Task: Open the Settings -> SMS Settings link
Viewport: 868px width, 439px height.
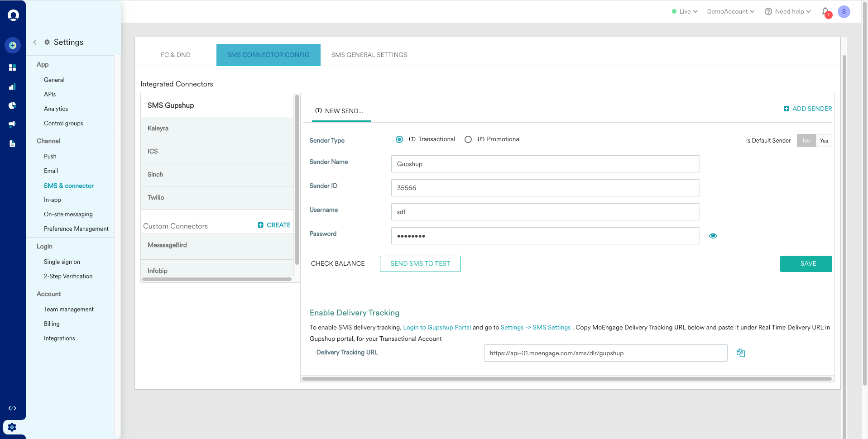Action: pos(536,327)
